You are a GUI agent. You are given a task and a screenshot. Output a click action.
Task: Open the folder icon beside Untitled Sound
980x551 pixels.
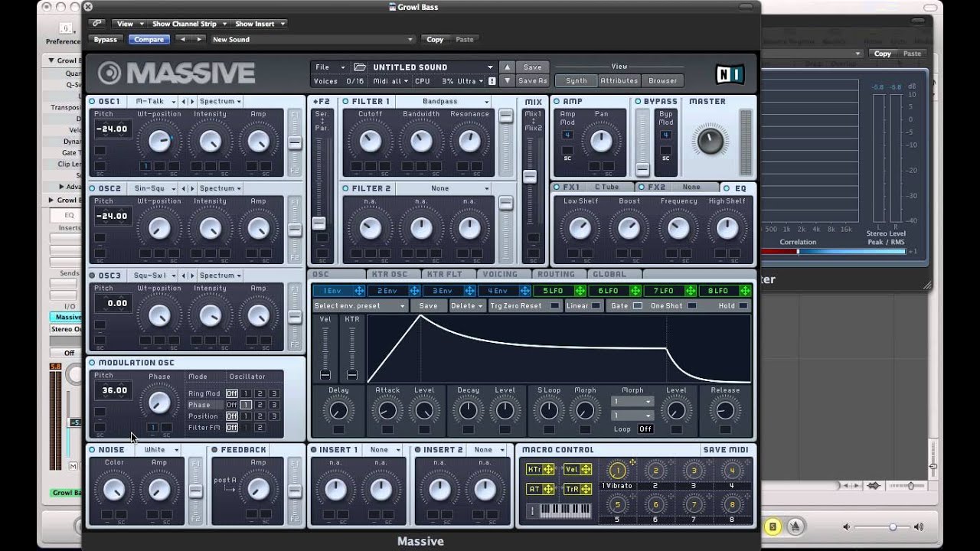[x=360, y=67]
